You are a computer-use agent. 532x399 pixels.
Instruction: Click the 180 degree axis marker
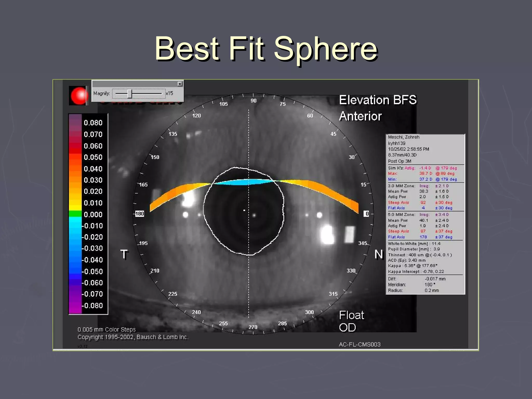click(x=139, y=214)
